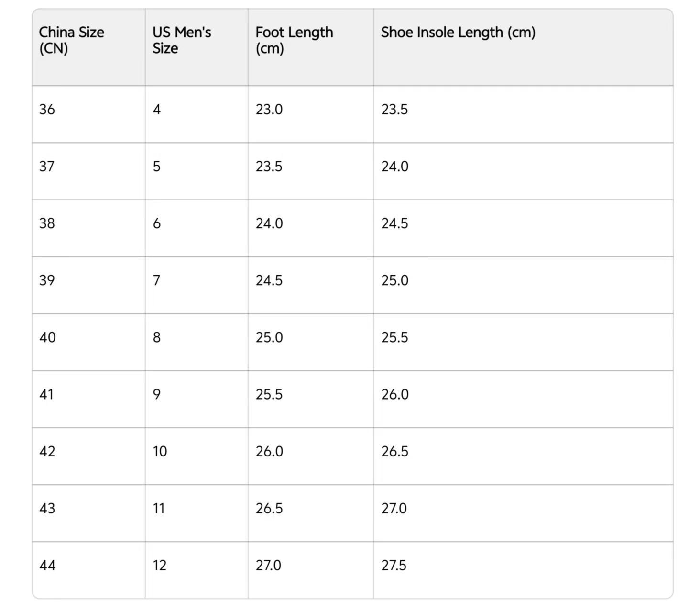
Task: Select China size 36 cell
Action: (47, 110)
